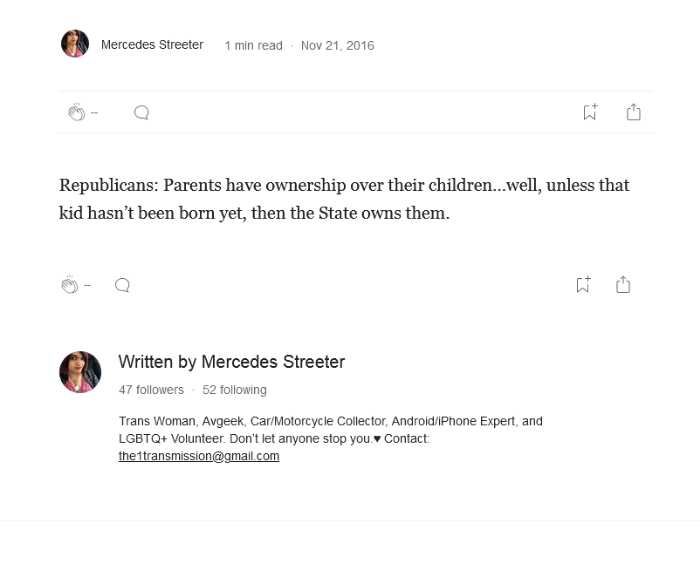Click the Nov 21, 2016 publish date
The width and height of the screenshot is (700, 570).
[337, 46]
